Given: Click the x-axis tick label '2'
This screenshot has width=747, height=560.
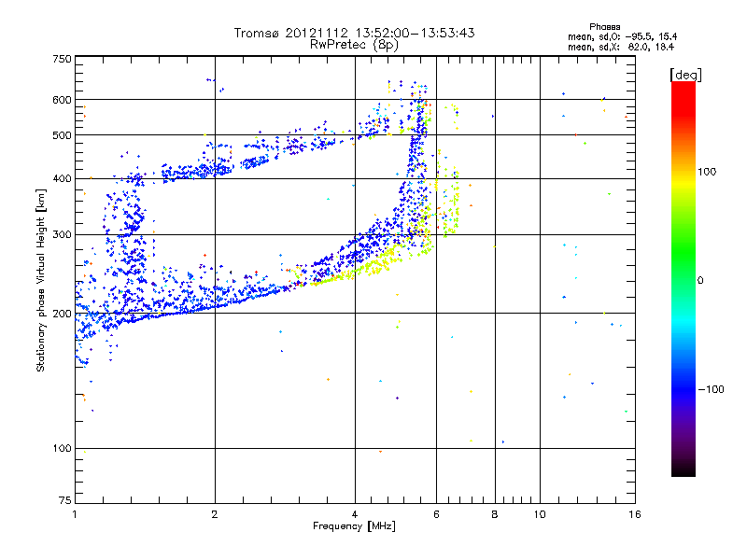Looking at the screenshot, I should [215, 514].
